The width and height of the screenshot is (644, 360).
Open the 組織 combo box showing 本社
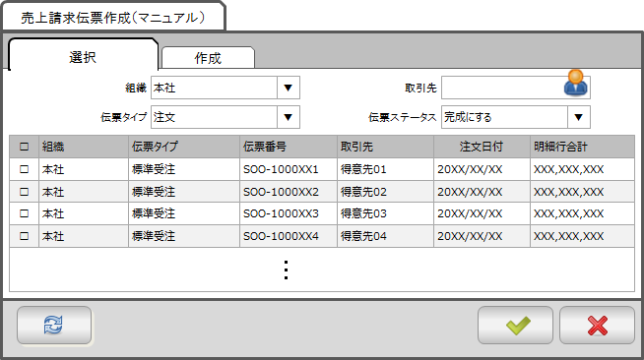225,88
